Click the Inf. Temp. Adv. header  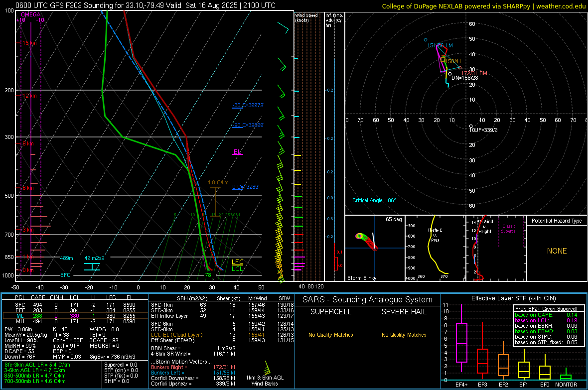(333, 20)
